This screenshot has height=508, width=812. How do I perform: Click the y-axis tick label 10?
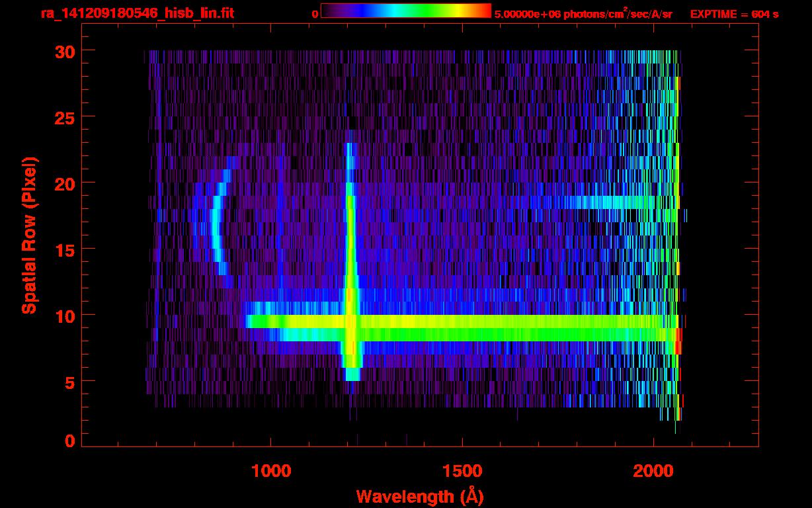click(x=65, y=316)
